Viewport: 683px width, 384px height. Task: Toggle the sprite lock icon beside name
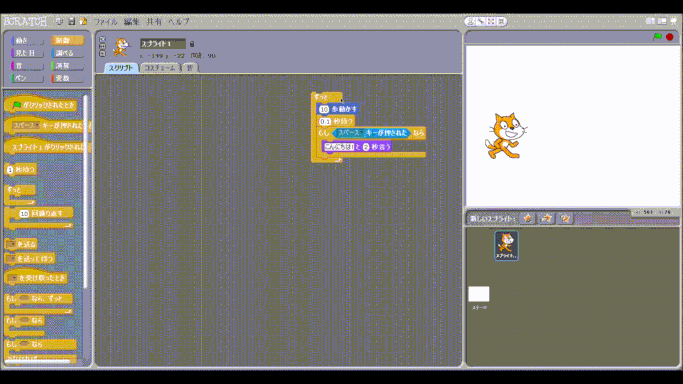tap(192, 44)
